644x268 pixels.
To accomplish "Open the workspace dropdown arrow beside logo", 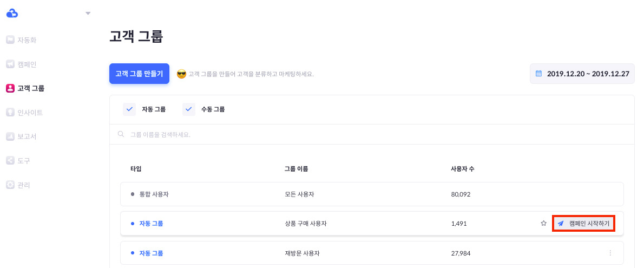I will pos(88,14).
